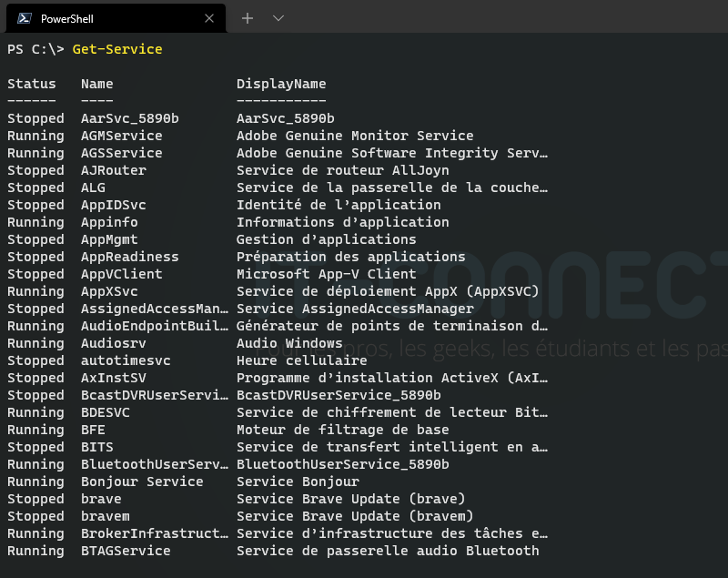The image size is (728, 578).
Task: Close the PowerShell tab
Action: (209, 18)
